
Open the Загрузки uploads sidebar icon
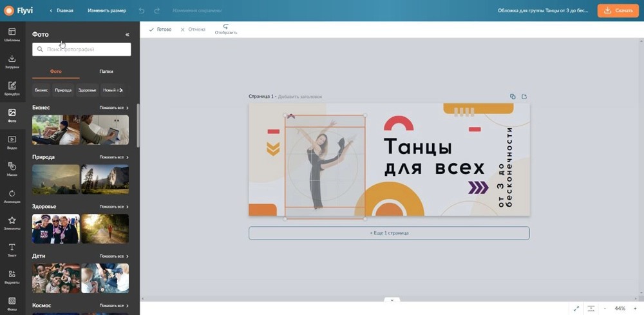[x=12, y=62]
